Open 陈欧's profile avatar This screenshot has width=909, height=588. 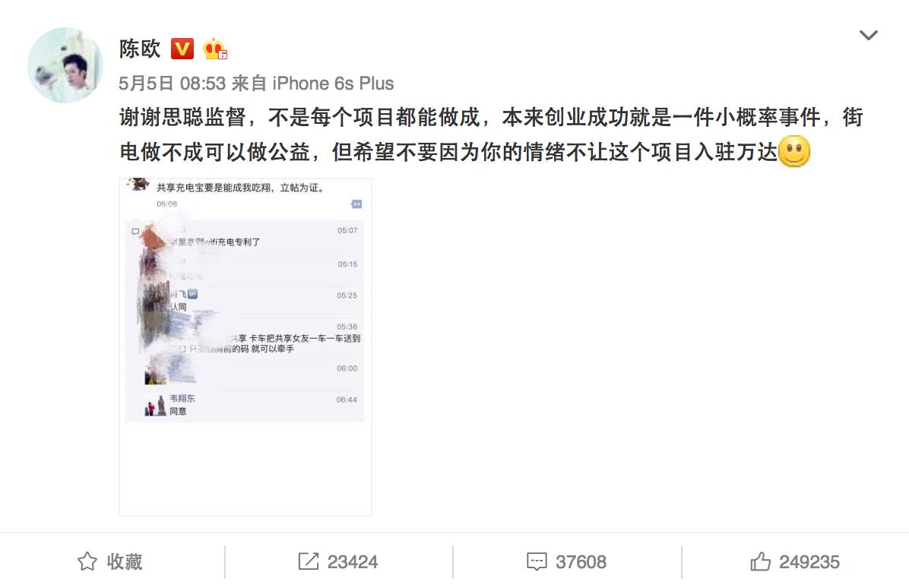click(65, 65)
